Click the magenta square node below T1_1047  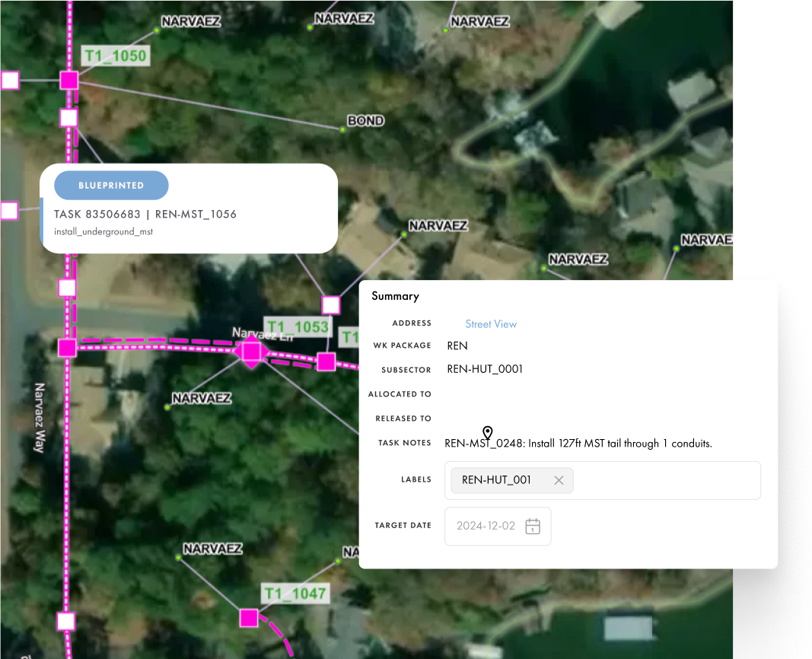249,618
